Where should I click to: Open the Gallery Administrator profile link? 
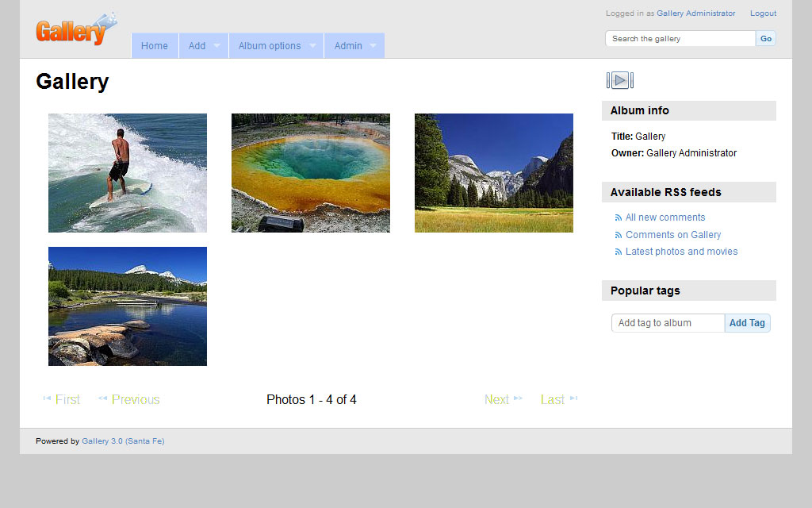point(695,13)
